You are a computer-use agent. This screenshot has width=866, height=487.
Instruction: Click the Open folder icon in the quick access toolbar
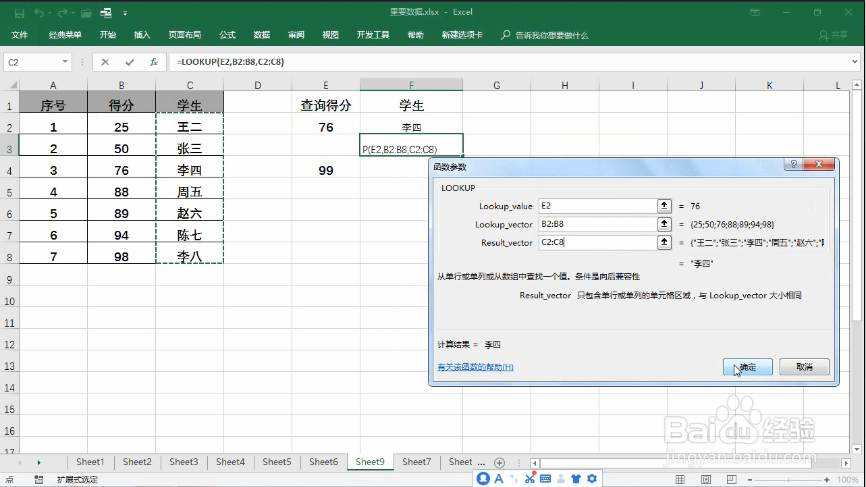click(x=86, y=13)
